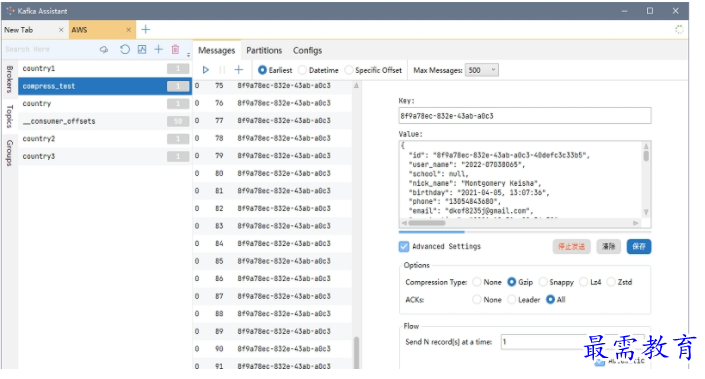Toggle Advanced Settings checkbox
This screenshot has height=379, width=705.
tap(404, 246)
